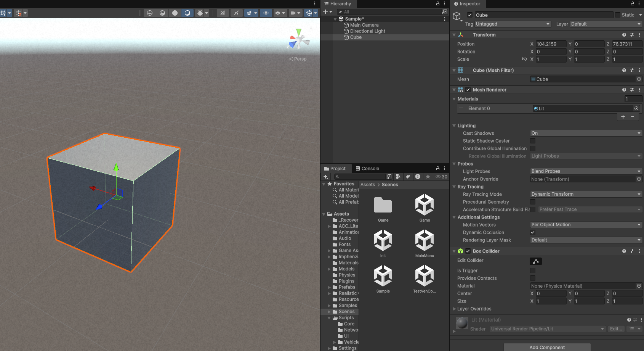This screenshot has width=644, height=351.
Task: Toggle skybox and effects icon
Action: click(249, 13)
